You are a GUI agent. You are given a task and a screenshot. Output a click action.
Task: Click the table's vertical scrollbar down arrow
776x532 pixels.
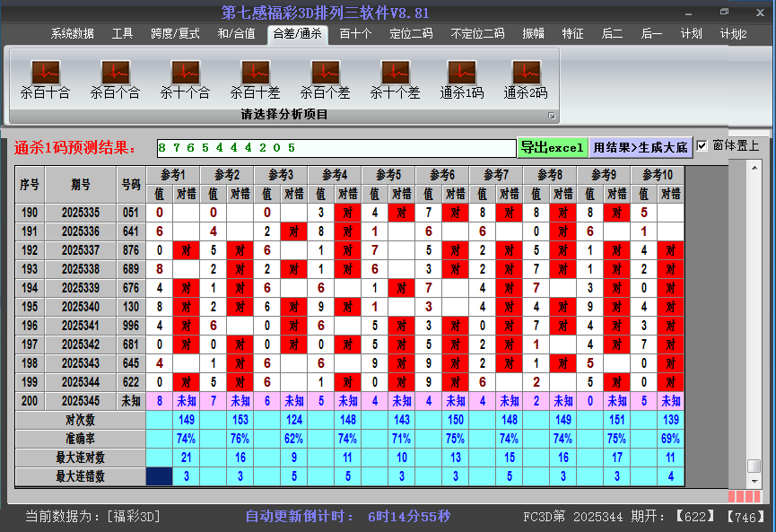[754, 483]
